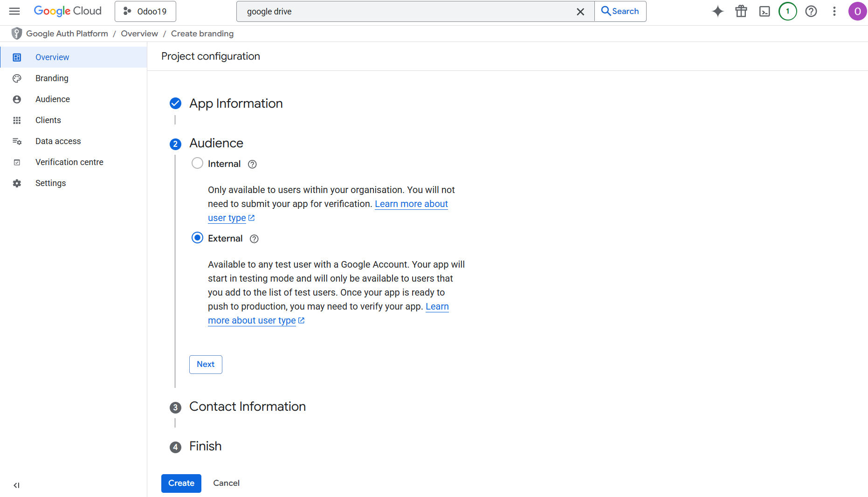This screenshot has height=497, width=868.
Task: Select the Internal audience radio button
Action: [197, 163]
